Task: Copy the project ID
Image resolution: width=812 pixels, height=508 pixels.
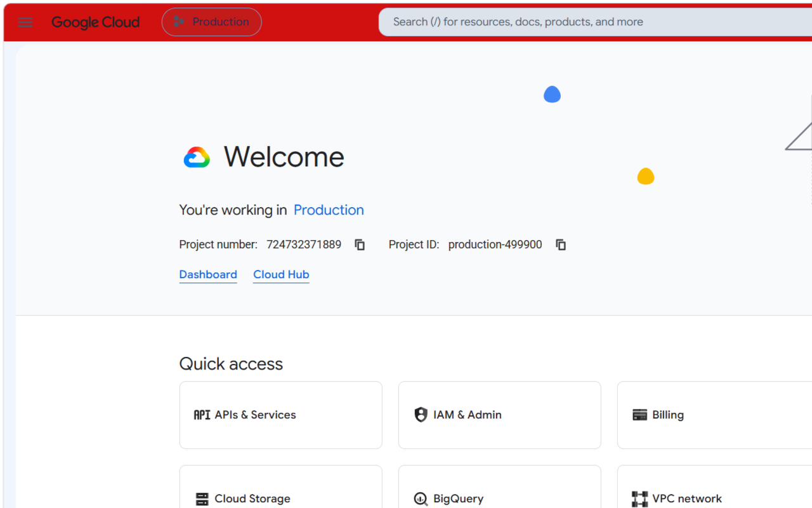Action: pyautogui.click(x=561, y=244)
